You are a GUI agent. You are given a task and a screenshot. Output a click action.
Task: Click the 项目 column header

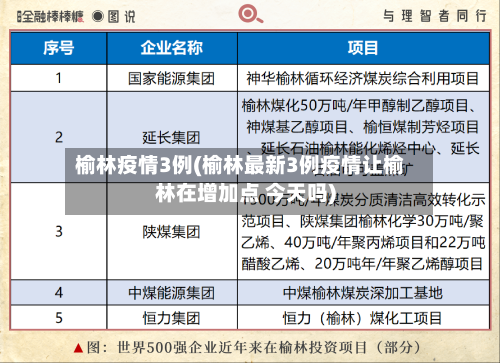(363, 48)
